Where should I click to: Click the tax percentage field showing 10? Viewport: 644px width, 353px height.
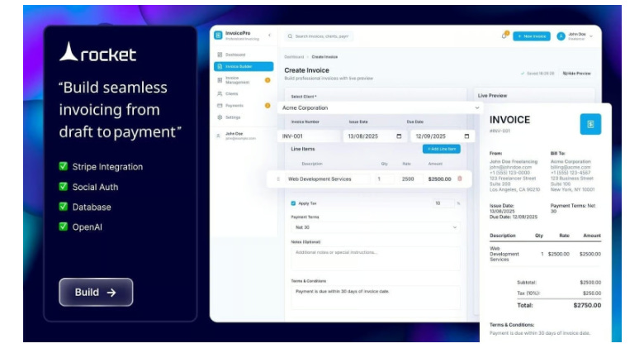pos(443,203)
